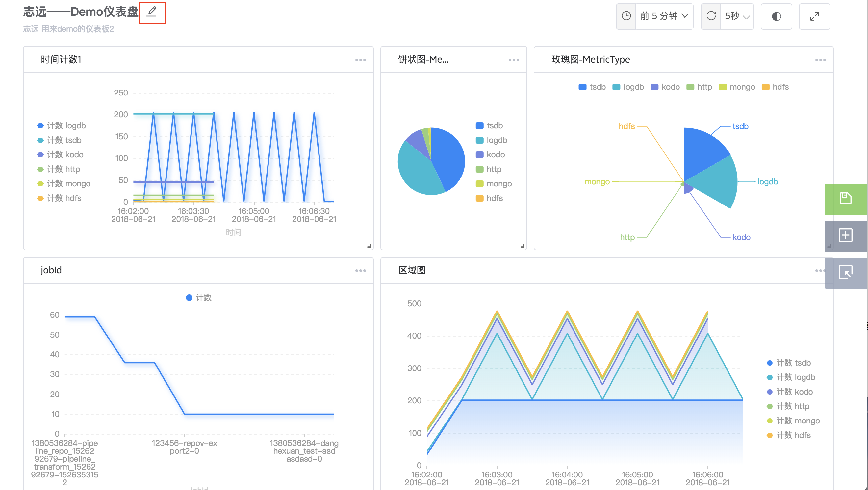
Task: Click the add panel plus icon
Action: 845,235
